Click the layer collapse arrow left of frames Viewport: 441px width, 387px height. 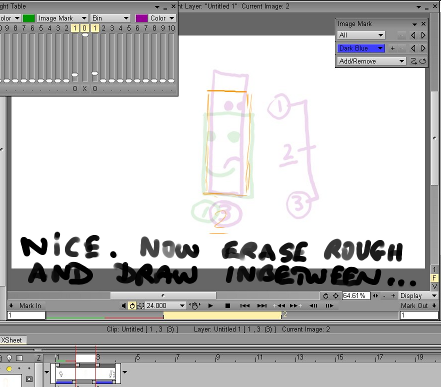tap(46, 372)
